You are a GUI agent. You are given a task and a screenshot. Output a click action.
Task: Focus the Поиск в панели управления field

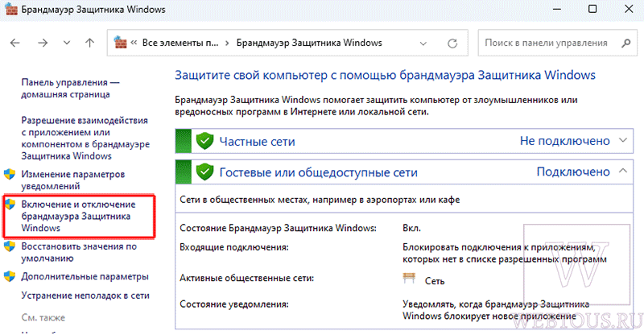[x=557, y=43]
